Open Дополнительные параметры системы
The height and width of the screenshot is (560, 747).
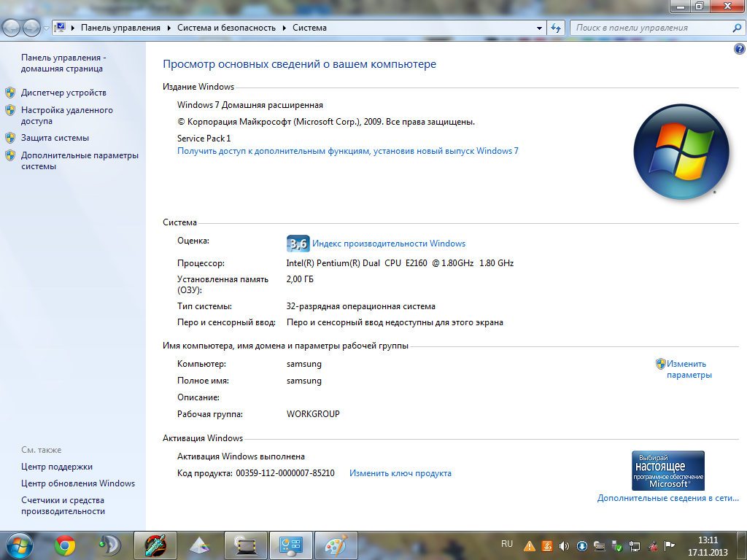coord(80,160)
